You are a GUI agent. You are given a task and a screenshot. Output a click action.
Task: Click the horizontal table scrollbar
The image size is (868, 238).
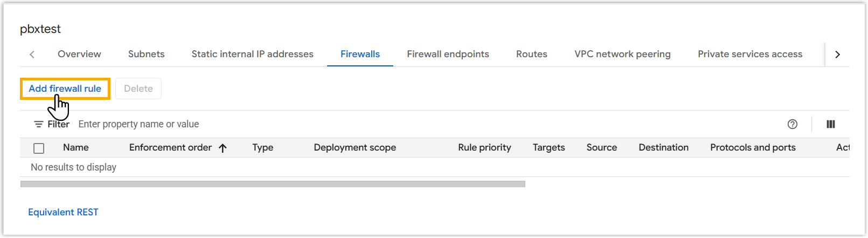tap(273, 184)
